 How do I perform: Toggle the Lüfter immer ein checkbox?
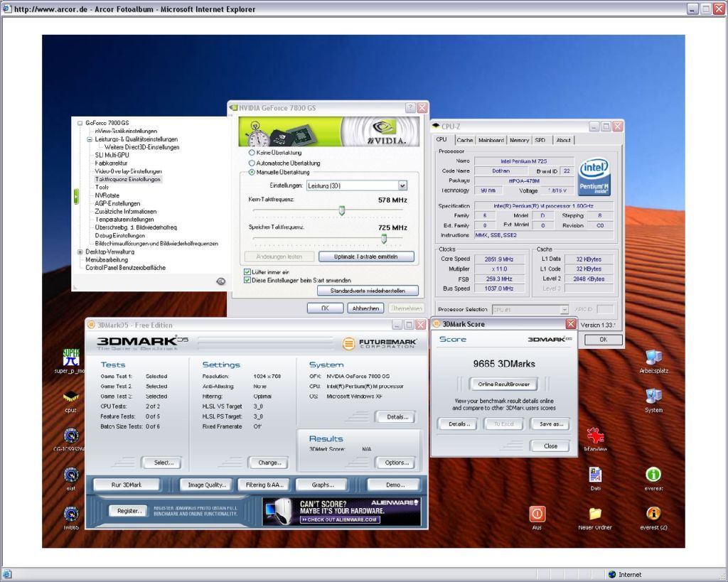coord(247,272)
